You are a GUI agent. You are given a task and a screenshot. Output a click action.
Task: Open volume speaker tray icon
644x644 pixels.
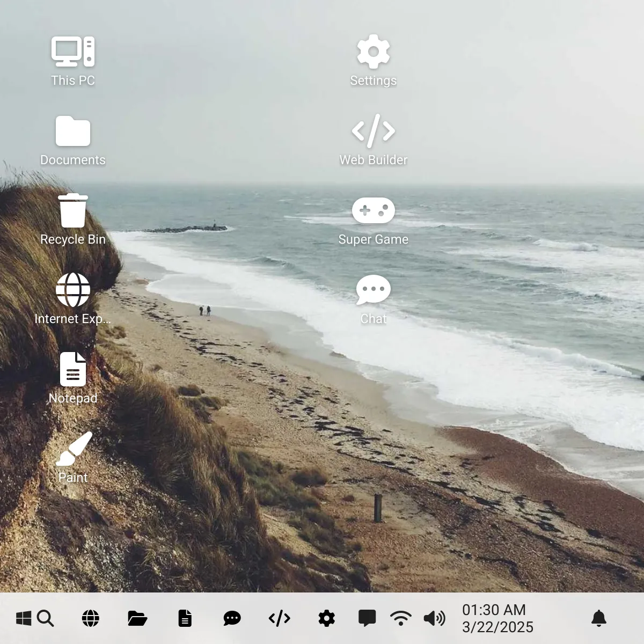[434, 618]
